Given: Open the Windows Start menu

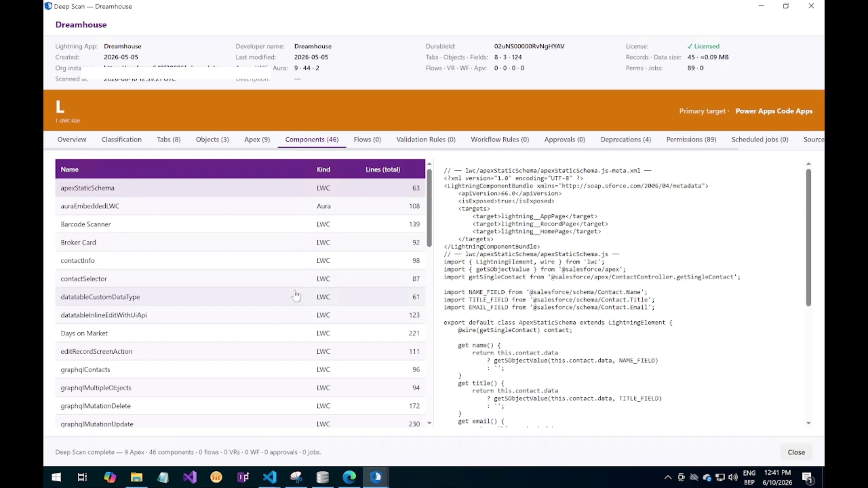Looking at the screenshot, I should 56,477.
